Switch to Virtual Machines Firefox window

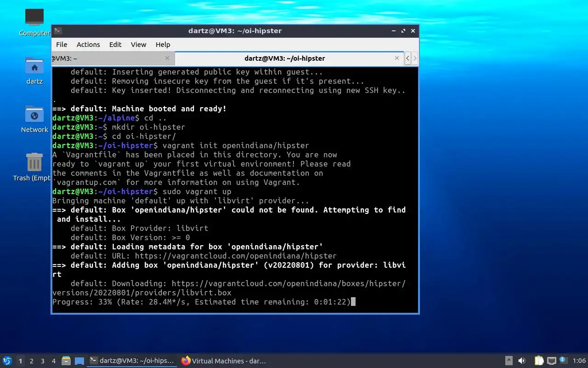(224, 361)
